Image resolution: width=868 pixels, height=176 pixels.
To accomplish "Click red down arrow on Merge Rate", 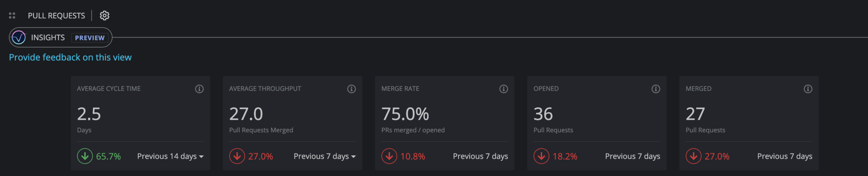I will point(389,156).
